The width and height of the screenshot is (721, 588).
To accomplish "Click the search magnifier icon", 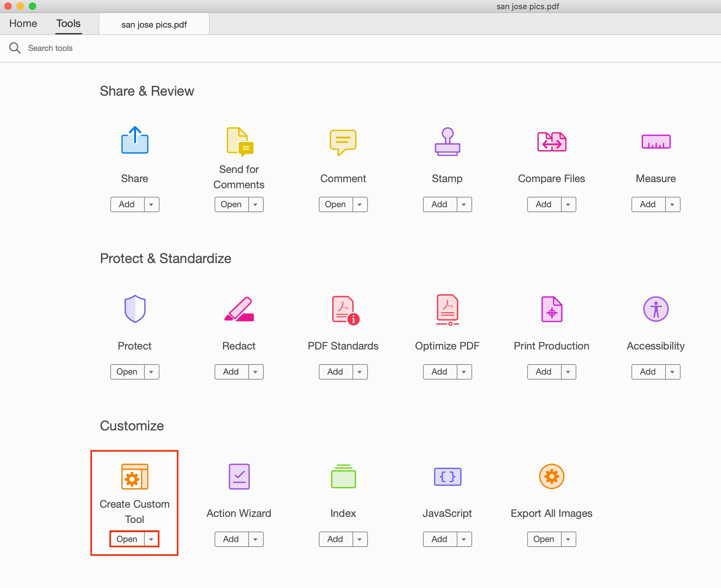I will (15, 48).
